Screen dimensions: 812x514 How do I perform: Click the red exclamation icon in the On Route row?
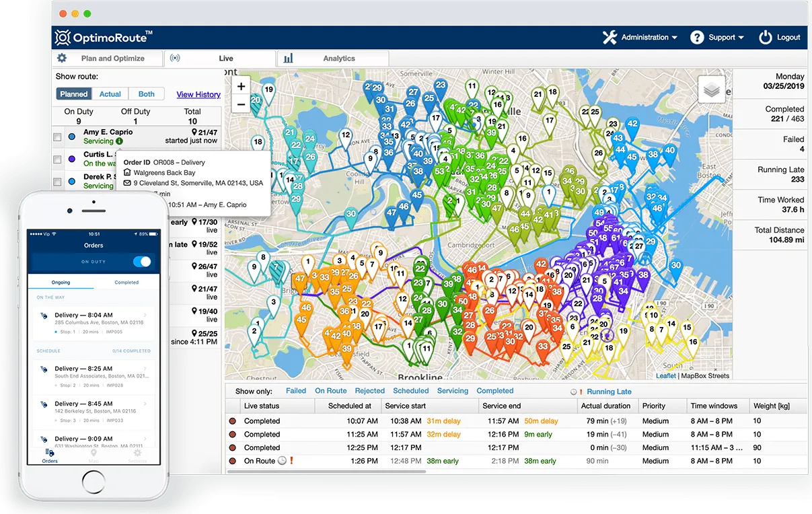[292, 461]
